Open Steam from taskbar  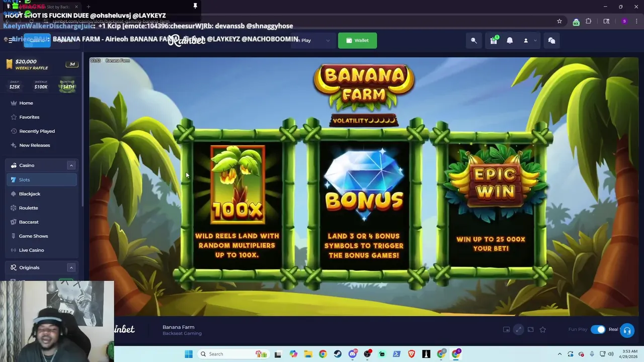tap(338, 354)
